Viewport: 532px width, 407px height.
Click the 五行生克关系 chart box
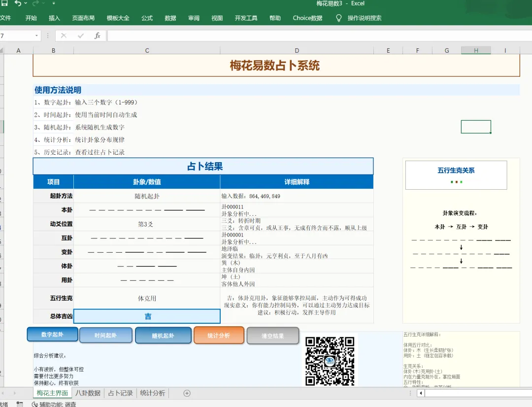tap(456, 175)
